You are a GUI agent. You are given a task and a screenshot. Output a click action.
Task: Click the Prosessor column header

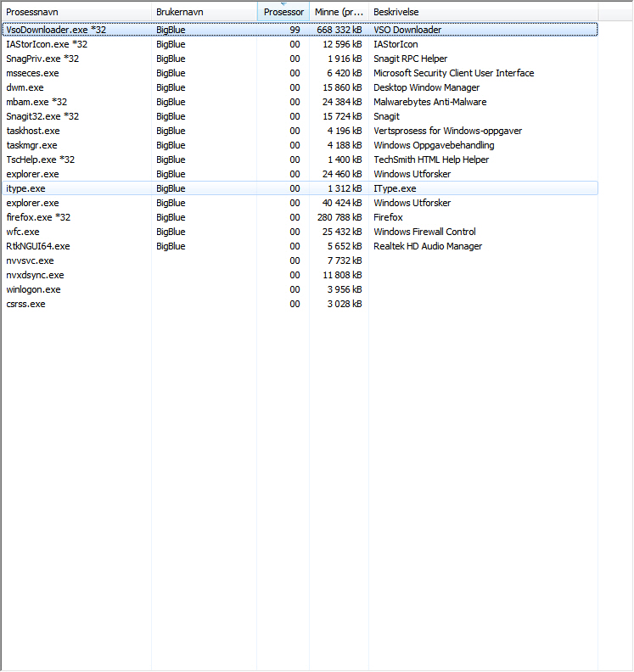click(283, 12)
